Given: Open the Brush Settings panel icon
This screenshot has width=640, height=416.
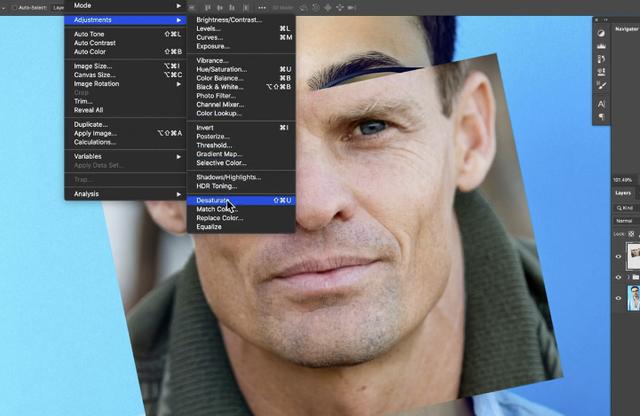Looking at the screenshot, I should 601,85.
